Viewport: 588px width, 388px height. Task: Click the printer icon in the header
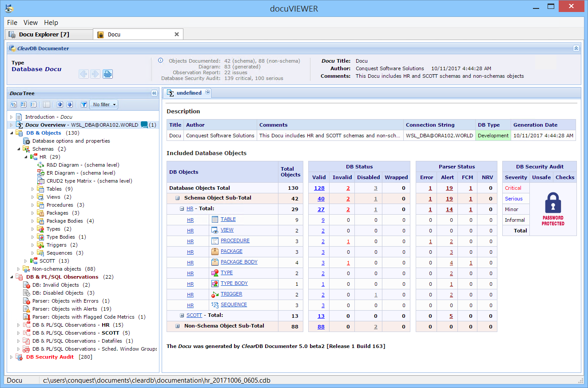click(107, 74)
